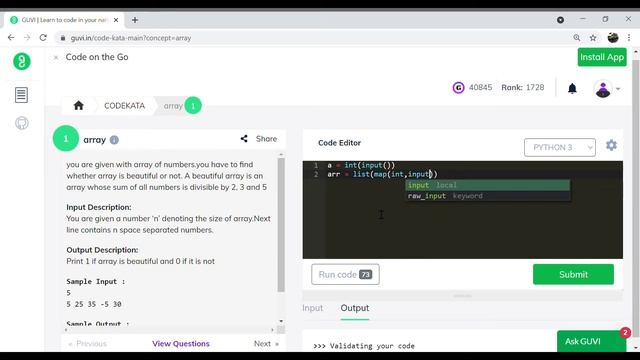Open the document list sidebar icon
The width and height of the screenshot is (640, 360).
click(x=21, y=95)
